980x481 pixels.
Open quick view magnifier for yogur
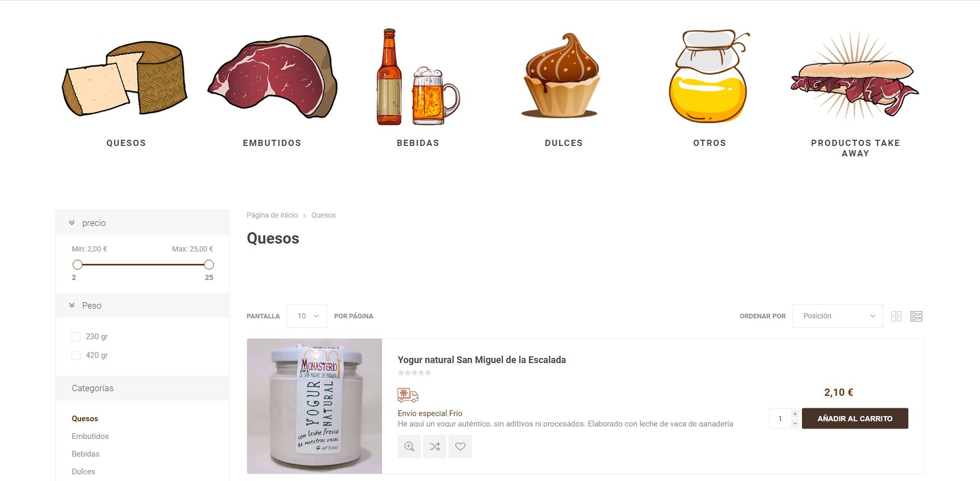(x=409, y=446)
